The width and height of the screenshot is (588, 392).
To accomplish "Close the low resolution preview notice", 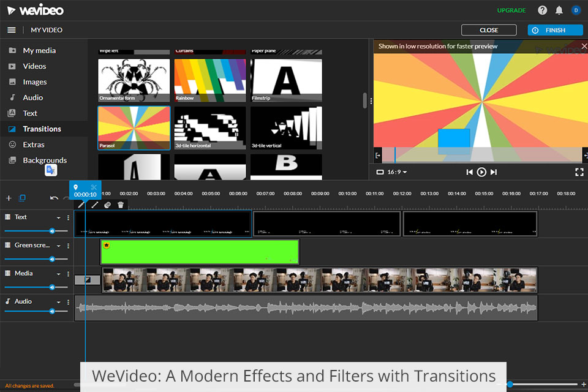I will pos(584,46).
